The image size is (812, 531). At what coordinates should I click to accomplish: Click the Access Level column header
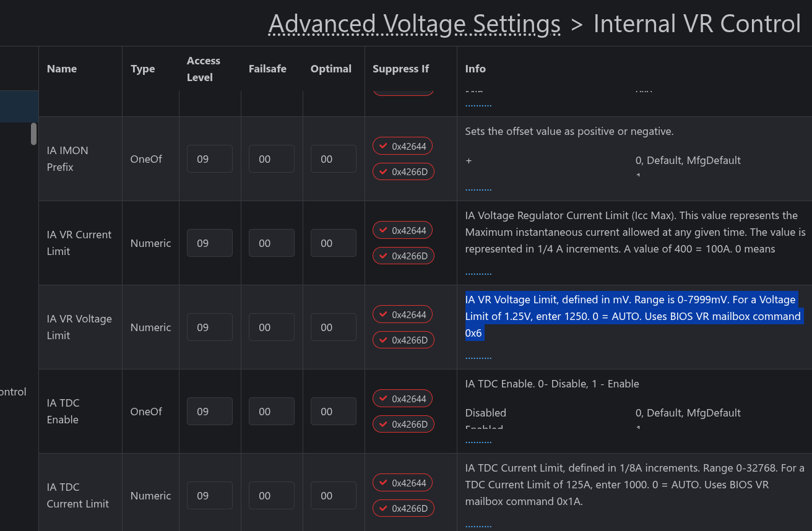click(x=204, y=69)
